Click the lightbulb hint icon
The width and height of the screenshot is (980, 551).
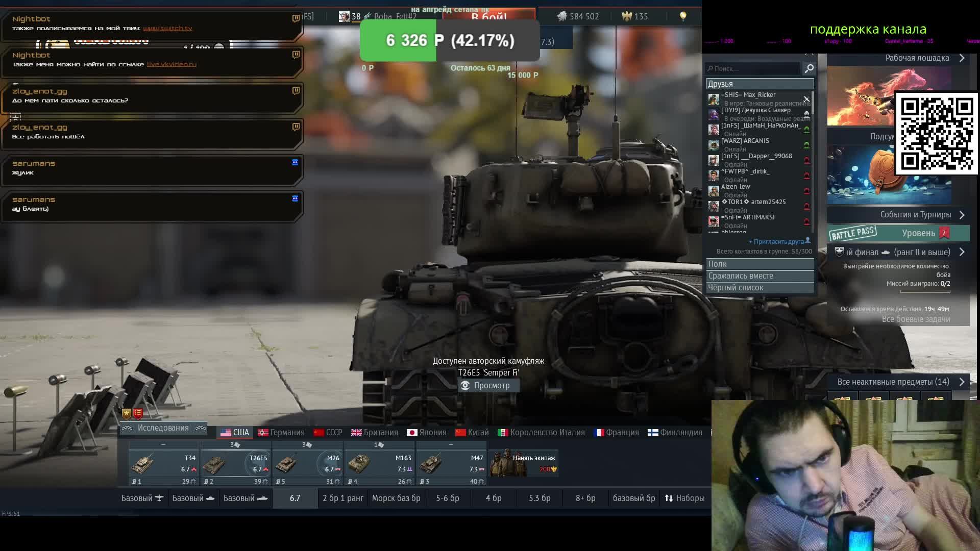click(683, 16)
